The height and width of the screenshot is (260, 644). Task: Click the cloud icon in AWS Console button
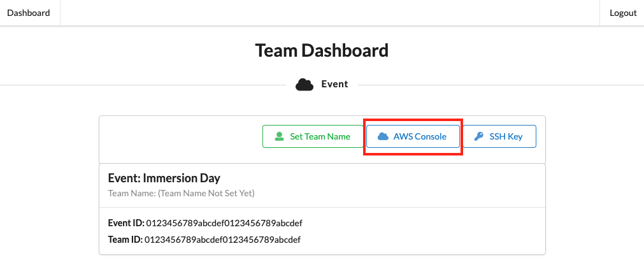pos(383,136)
